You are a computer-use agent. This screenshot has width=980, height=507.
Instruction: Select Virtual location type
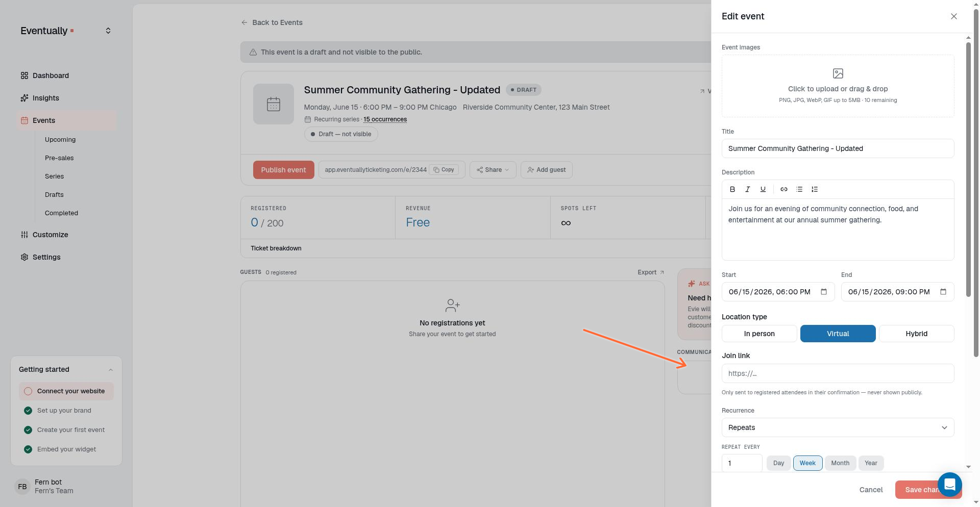click(x=838, y=334)
